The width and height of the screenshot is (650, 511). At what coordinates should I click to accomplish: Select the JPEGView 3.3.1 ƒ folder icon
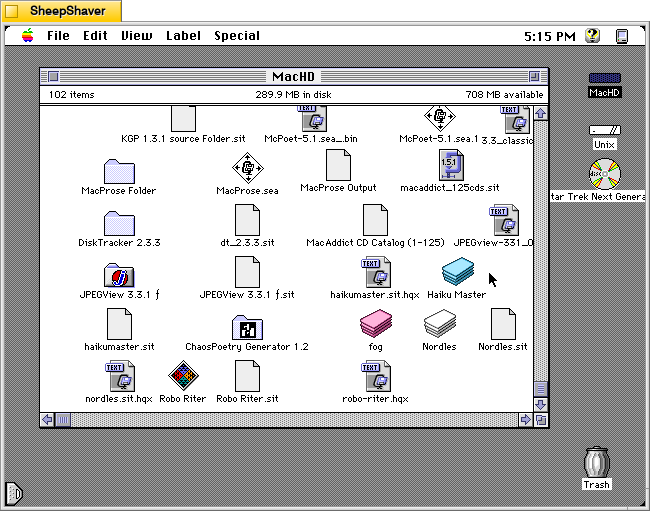point(119,275)
